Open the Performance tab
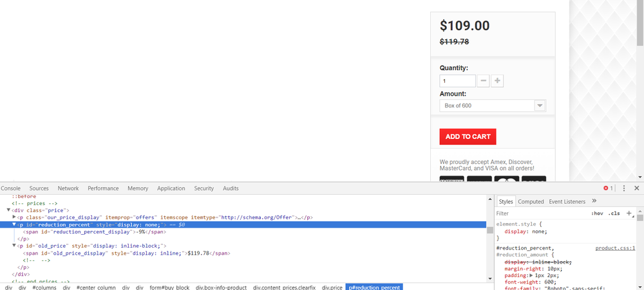This screenshot has width=644, height=290. coord(103,188)
